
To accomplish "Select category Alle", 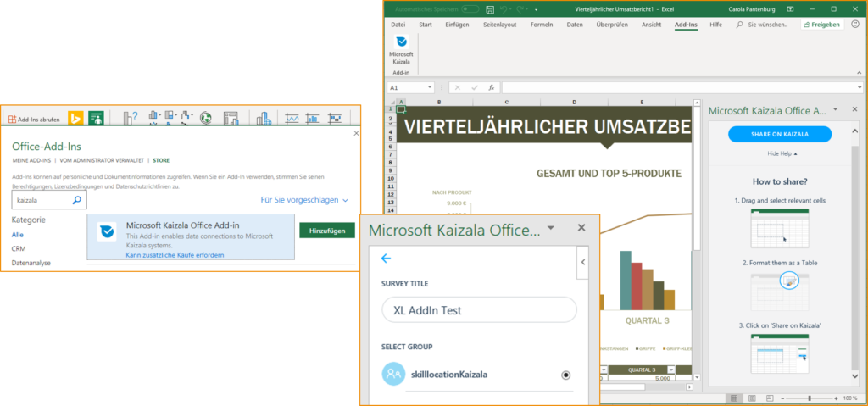I will point(18,234).
